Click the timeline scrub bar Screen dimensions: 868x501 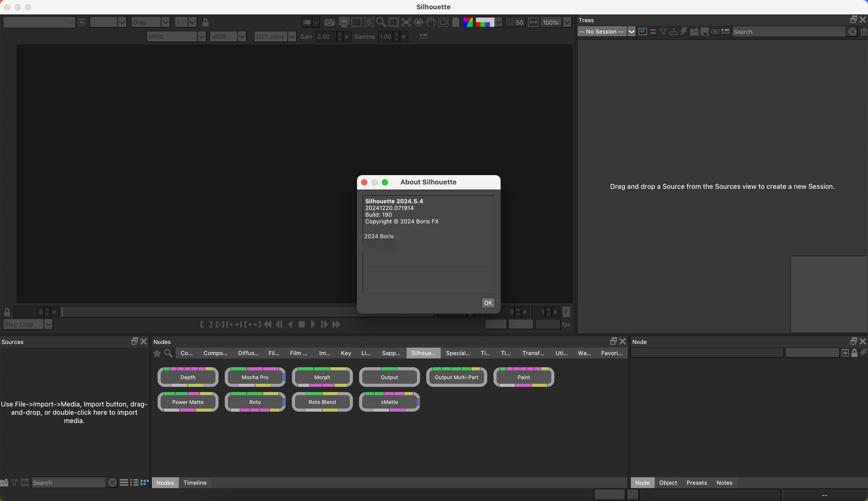pyautogui.click(x=247, y=312)
